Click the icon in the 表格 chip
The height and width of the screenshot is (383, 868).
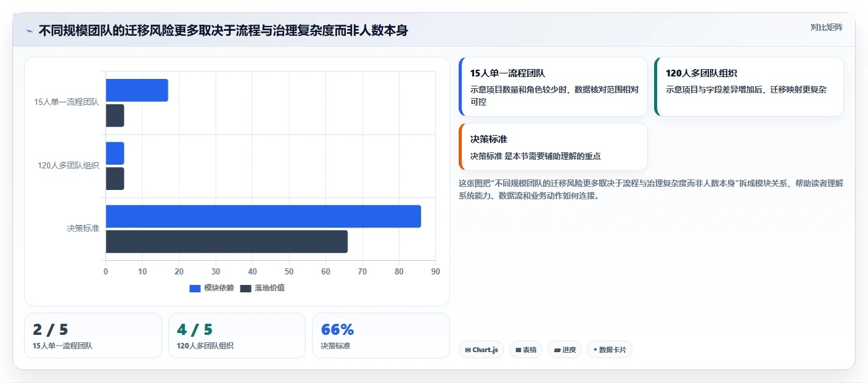pyautogui.click(x=518, y=350)
